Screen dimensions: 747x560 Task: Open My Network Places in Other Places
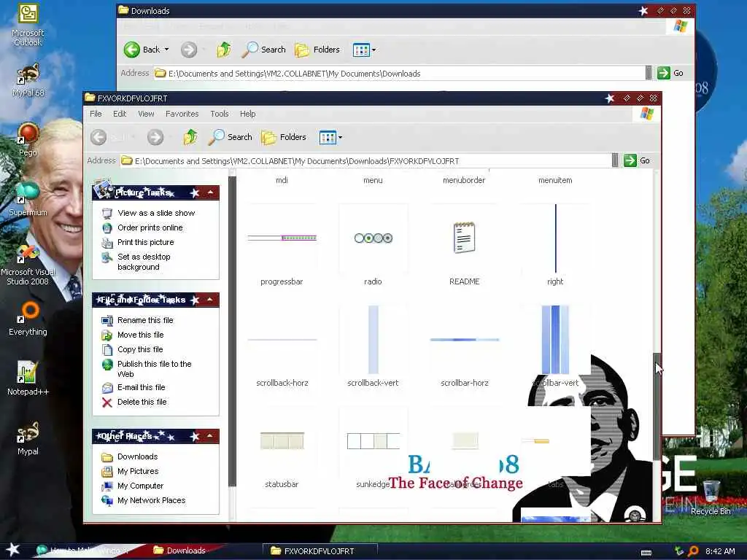pyautogui.click(x=152, y=500)
